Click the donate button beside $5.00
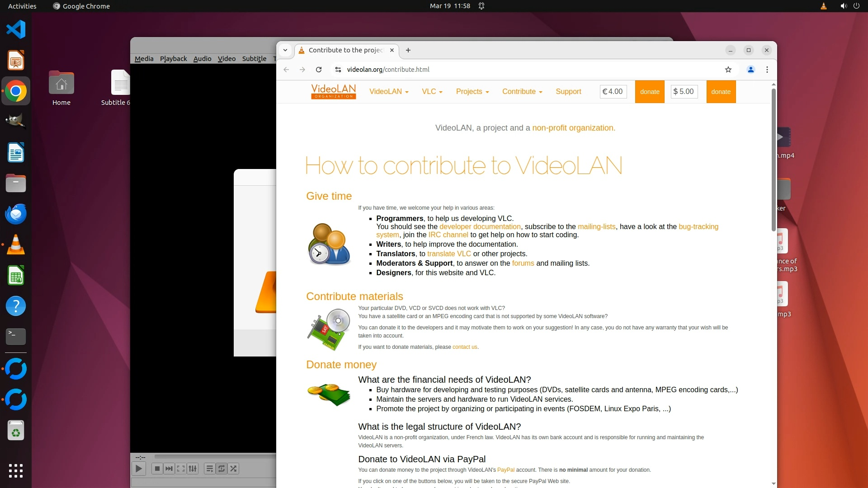Screen dimensions: 868x488 [x=721, y=92]
